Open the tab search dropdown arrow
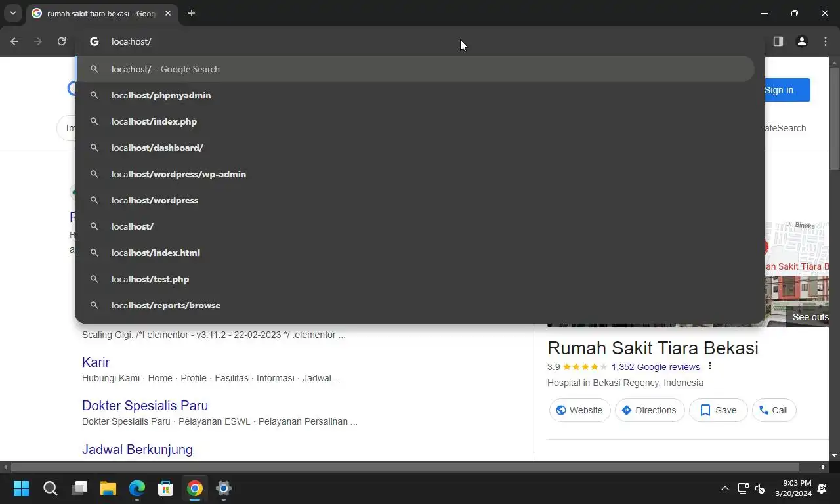The height and width of the screenshot is (504, 840). point(12,13)
